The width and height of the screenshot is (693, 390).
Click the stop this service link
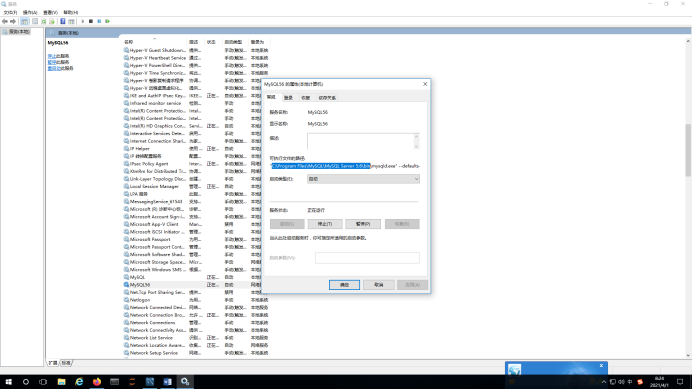(x=58, y=56)
